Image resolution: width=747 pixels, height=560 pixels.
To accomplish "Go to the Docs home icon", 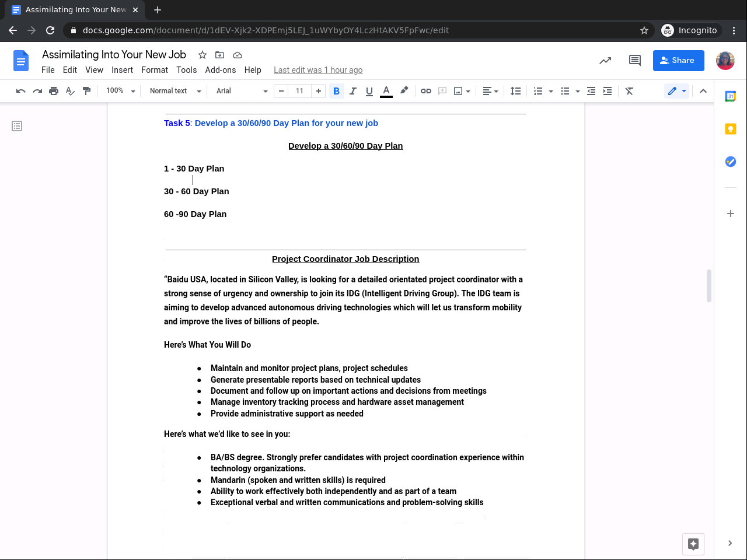I will (21, 61).
